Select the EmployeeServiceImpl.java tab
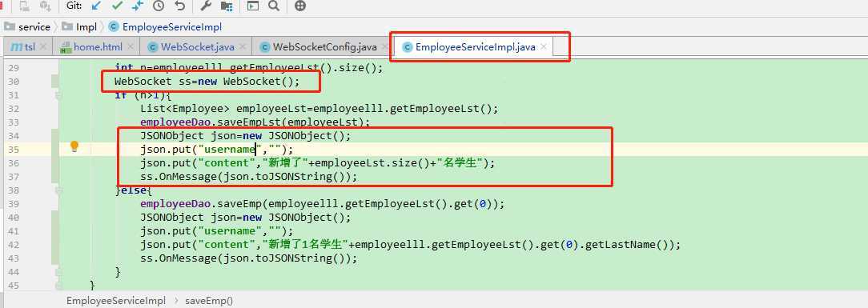 click(x=475, y=47)
